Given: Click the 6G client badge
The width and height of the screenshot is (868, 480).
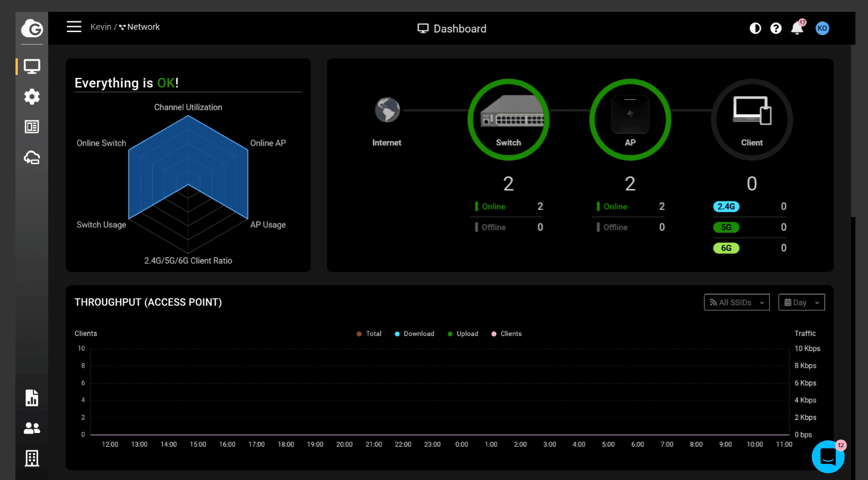Looking at the screenshot, I should pos(726,248).
